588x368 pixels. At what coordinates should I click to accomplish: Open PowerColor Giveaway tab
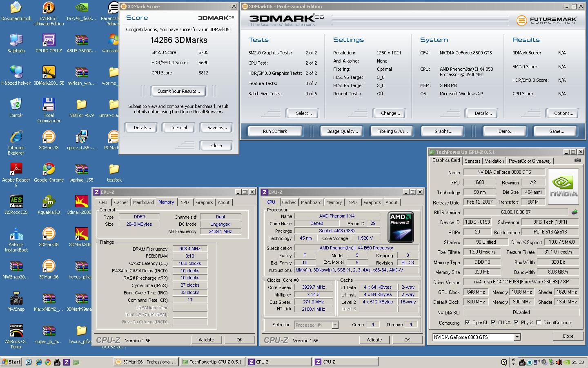(530, 161)
